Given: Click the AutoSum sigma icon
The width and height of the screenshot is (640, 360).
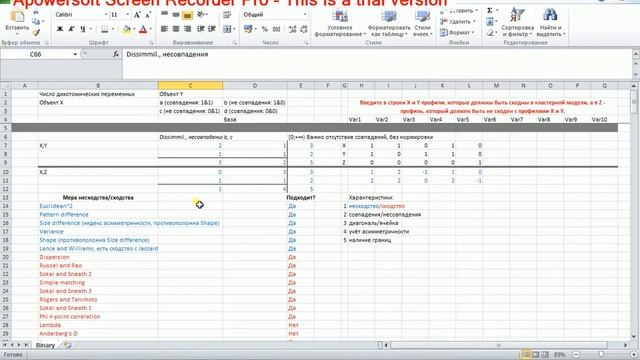Looking at the screenshot, I should coord(490,11).
